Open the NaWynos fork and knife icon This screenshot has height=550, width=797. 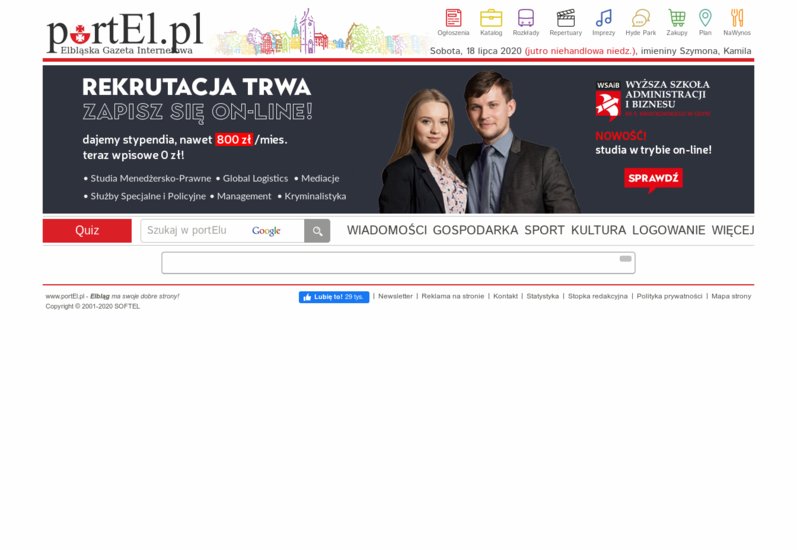click(737, 22)
